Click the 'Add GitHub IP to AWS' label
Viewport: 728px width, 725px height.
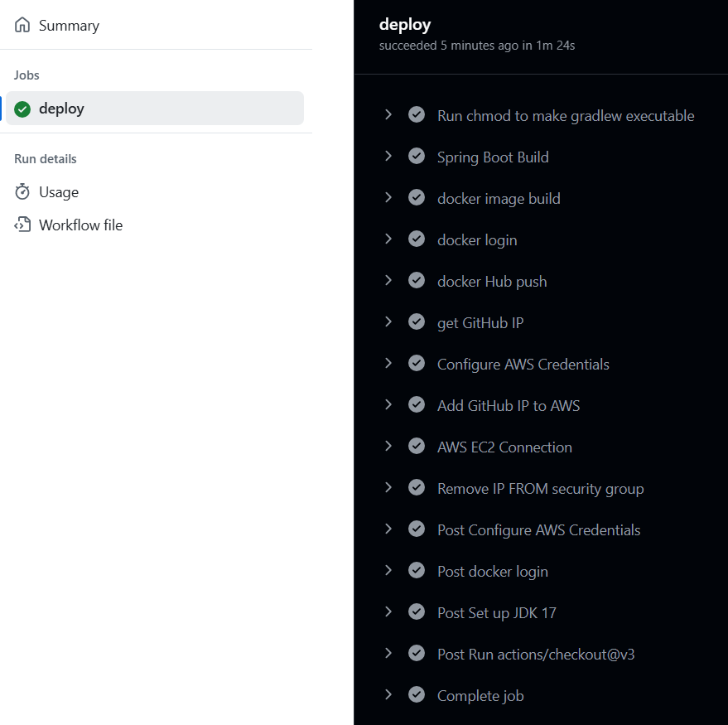tap(509, 406)
